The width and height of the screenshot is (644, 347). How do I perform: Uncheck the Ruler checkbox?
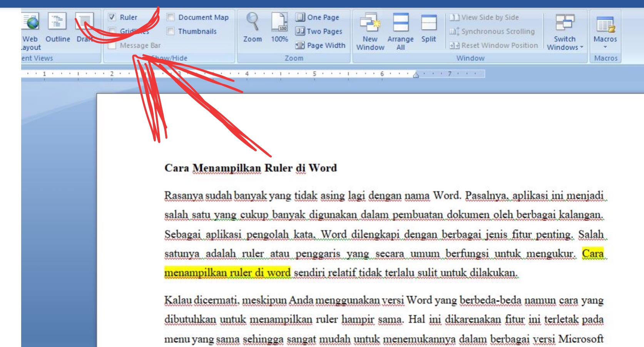pyautogui.click(x=112, y=17)
